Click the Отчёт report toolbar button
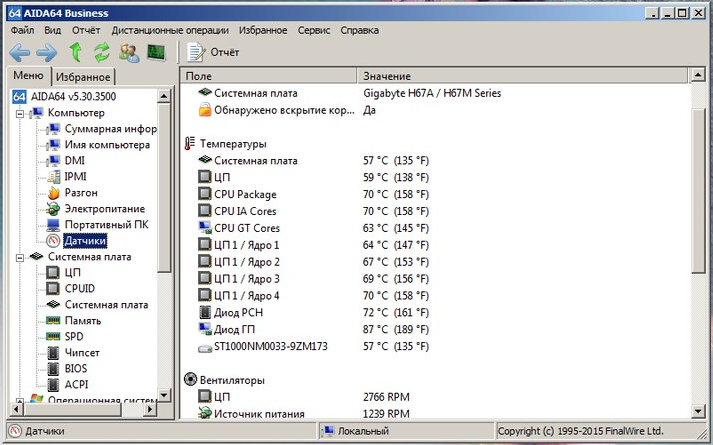 pyautogui.click(x=213, y=52)
